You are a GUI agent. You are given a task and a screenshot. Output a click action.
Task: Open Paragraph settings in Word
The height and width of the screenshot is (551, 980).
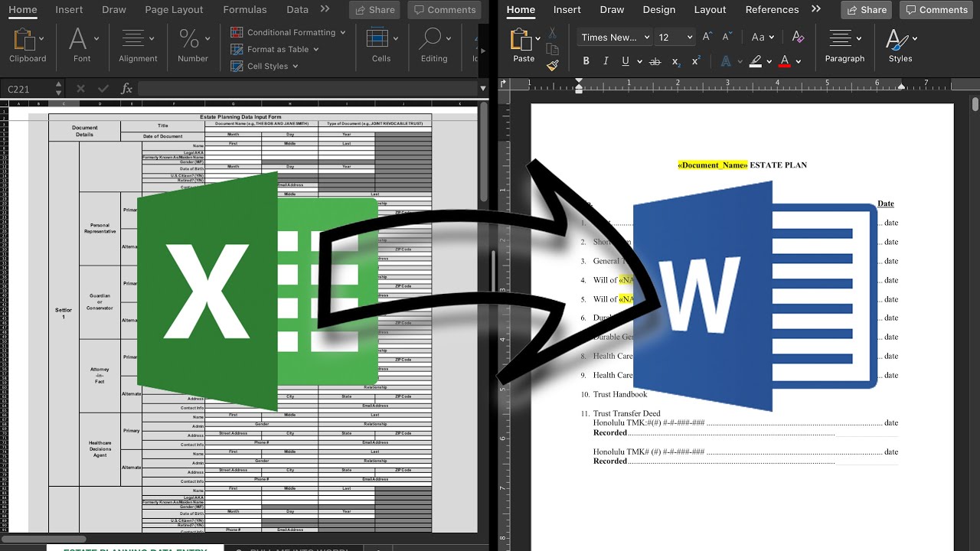click(x=844, y=45)
